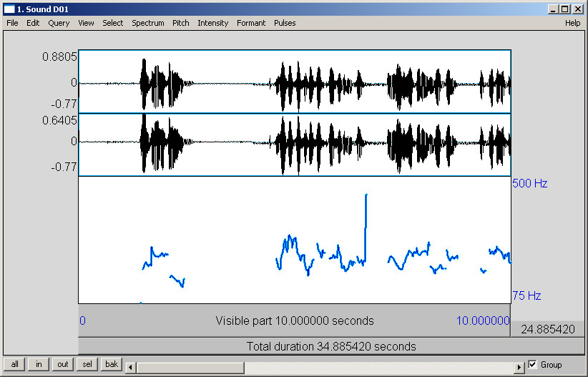Open the Edit menu
The width and height of the screenshot is (588, 377).
pyautogui.click(x=33, y=23)
